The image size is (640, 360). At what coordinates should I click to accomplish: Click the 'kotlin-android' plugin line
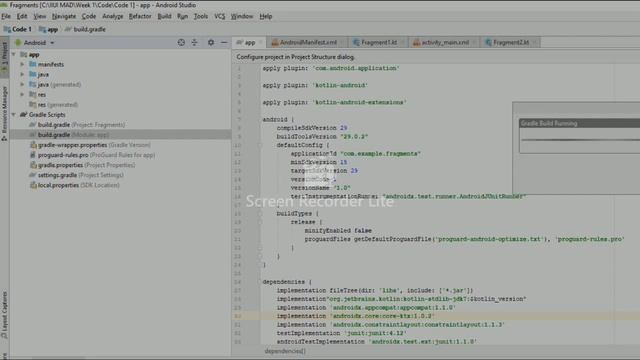click(315, 85)
